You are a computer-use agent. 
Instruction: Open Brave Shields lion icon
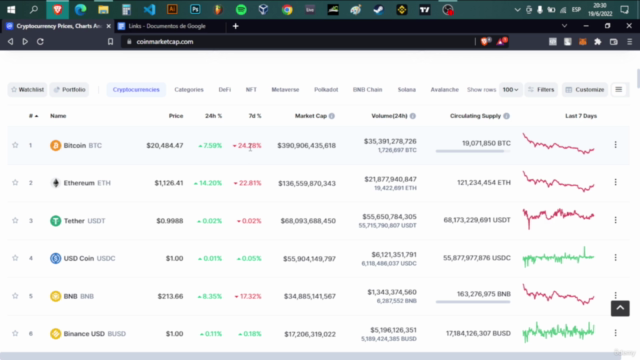485,41
